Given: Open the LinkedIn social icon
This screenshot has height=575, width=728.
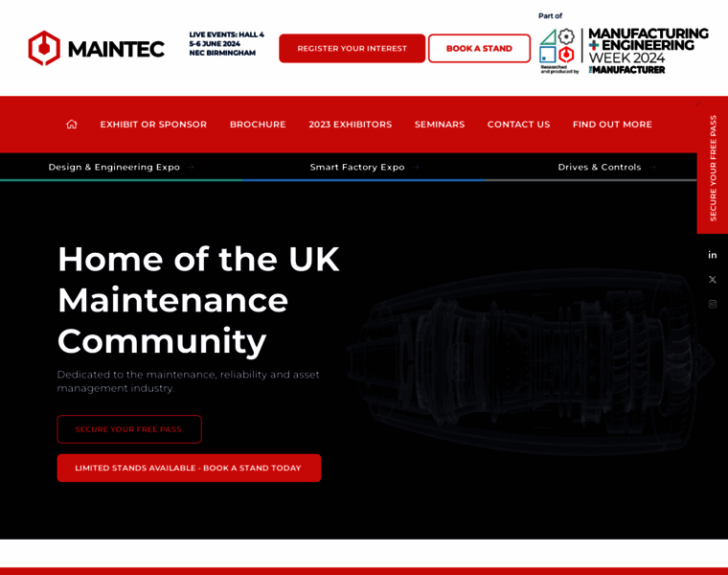Looking at the screenshot, I should click(713, 255).
